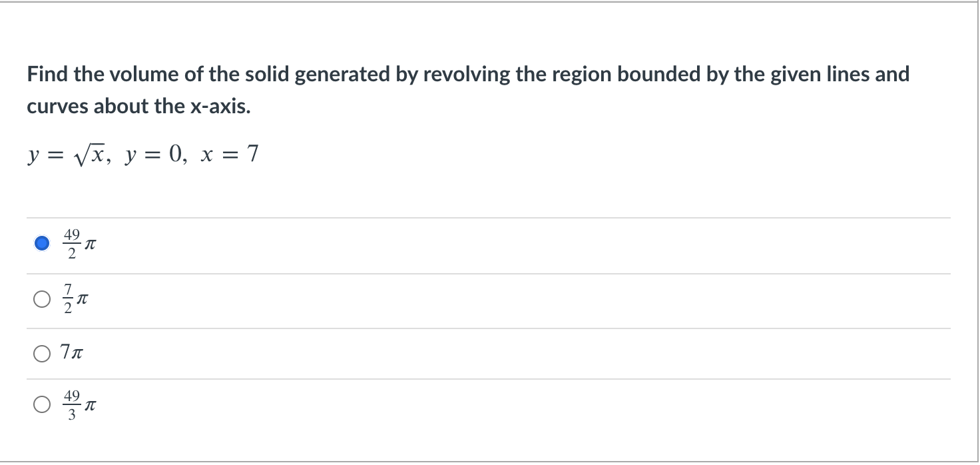Screen dimensions: 980x465
Task: Click the word 'solid' in the question
Action: point(266,74)
